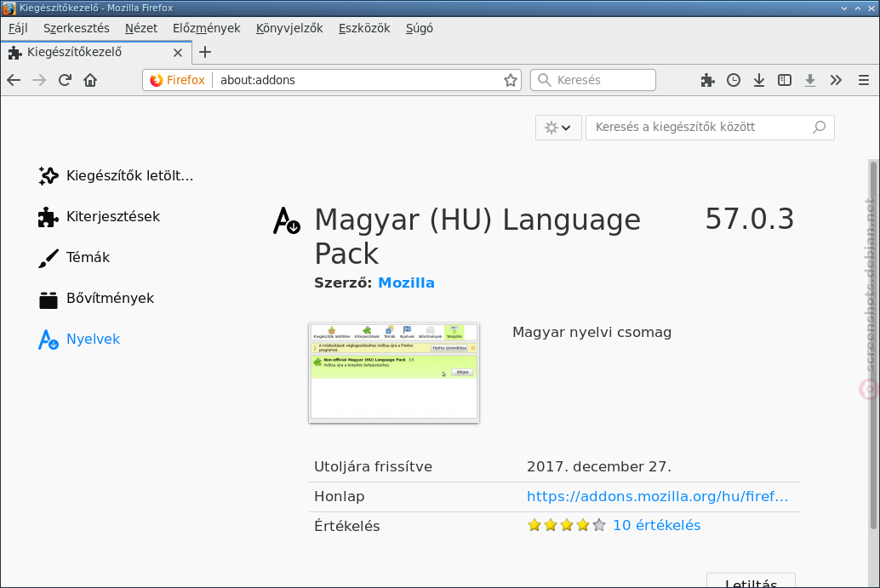The image size is (880, 588).
Task: Click Firefox icon in the title bar
Action: coord(9,8)
